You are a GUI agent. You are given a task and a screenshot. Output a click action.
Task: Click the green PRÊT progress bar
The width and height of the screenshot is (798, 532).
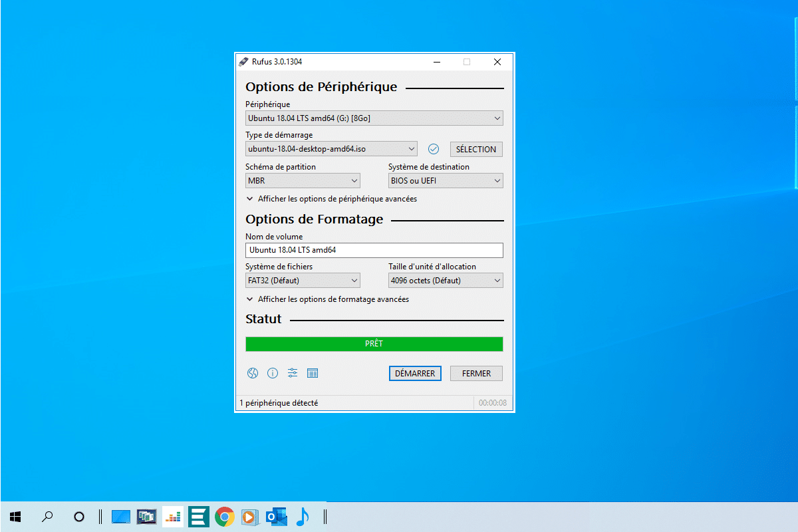tap(374, 344)
